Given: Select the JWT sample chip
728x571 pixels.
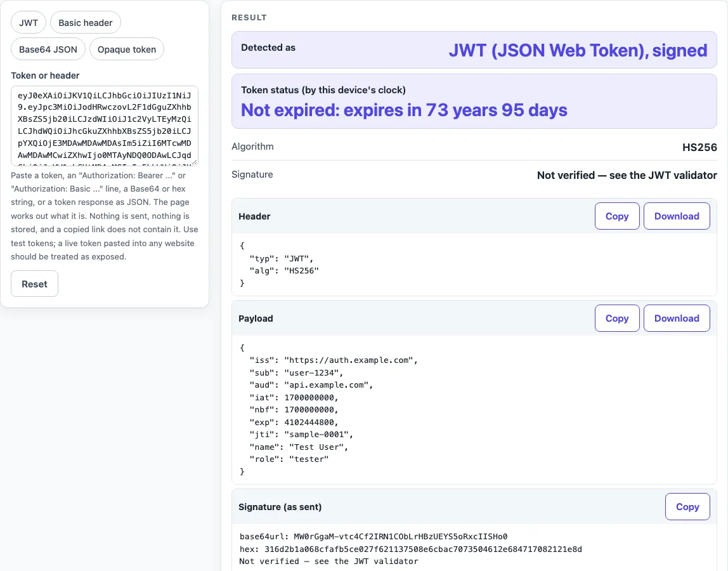Looking at the screenshot, I should [x=29, y=23].
